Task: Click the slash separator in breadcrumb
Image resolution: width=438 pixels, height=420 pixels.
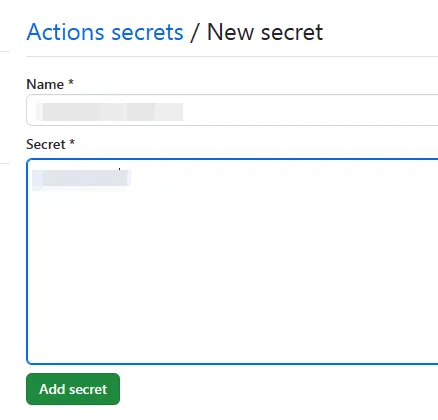Action: coord(195,32)
